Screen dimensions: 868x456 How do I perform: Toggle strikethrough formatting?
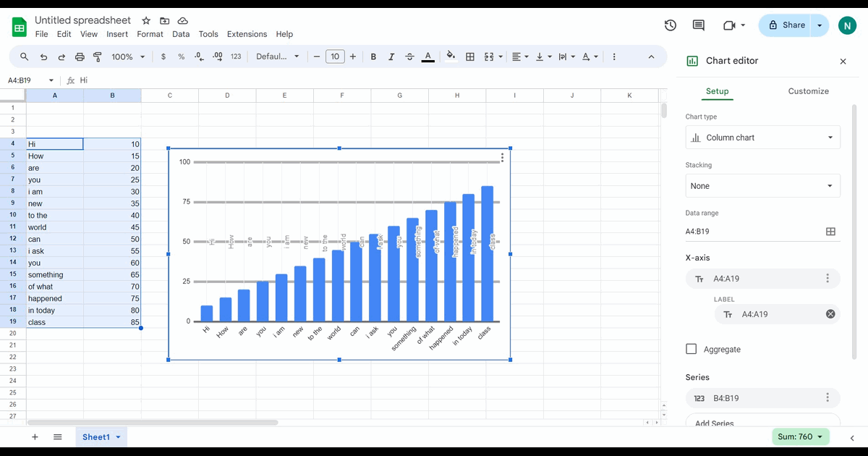coord(410,56)
